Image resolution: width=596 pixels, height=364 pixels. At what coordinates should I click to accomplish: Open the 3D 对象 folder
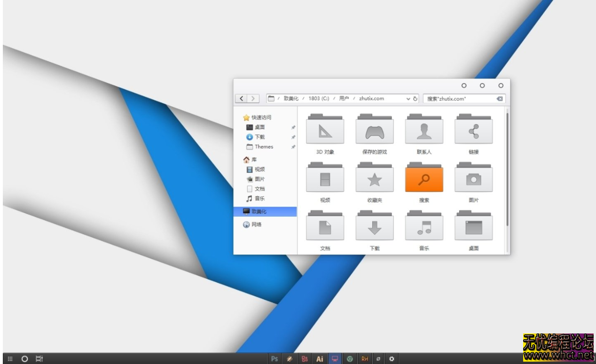pyautogui.click(x=325, y=131)
